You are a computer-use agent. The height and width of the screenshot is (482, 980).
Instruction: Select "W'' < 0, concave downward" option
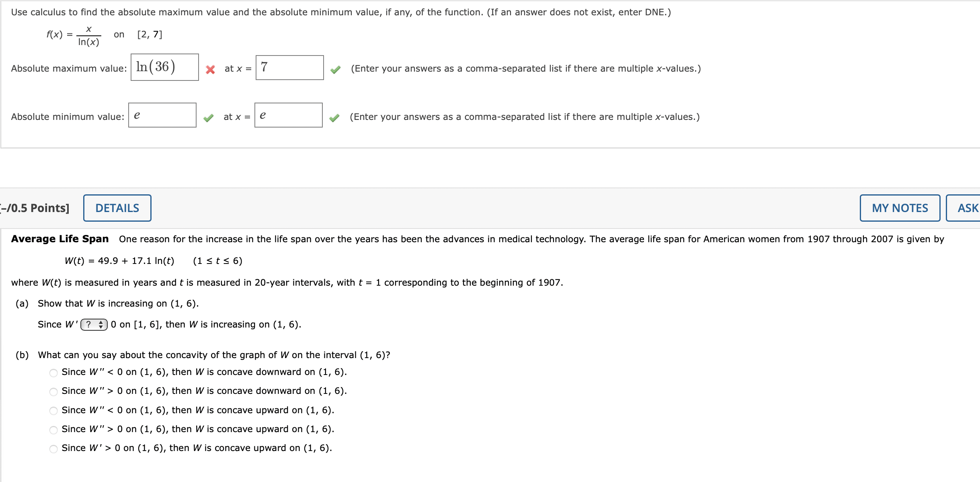point(53,372)
